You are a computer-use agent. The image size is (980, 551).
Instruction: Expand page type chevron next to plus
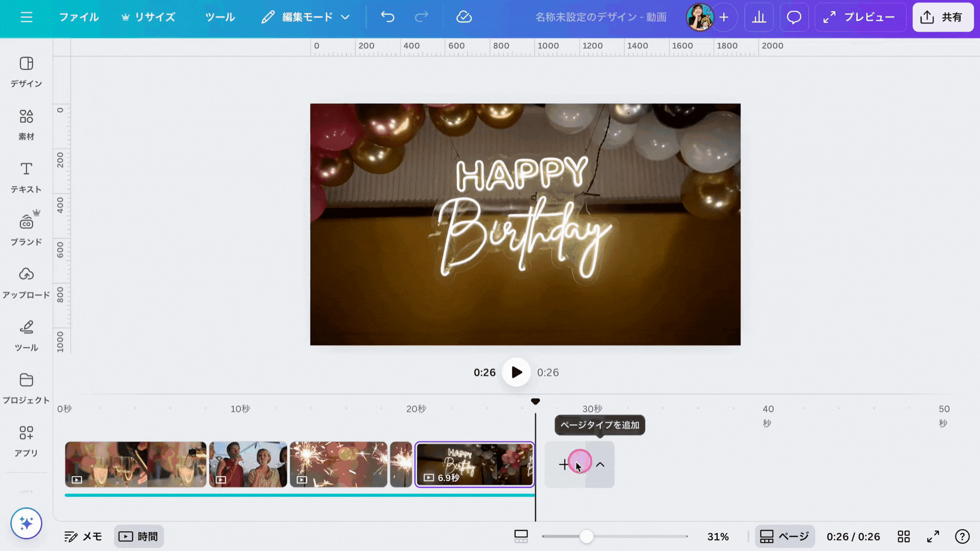[600, 464]
